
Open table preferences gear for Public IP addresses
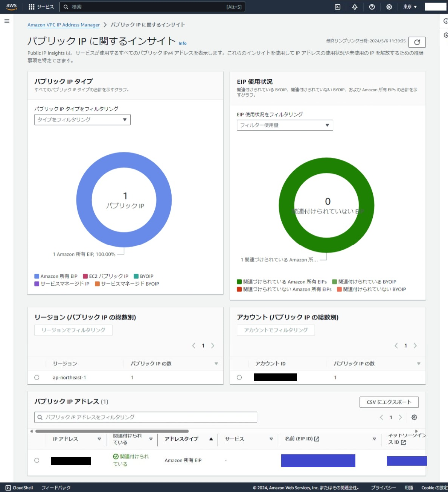pos(414,417)
